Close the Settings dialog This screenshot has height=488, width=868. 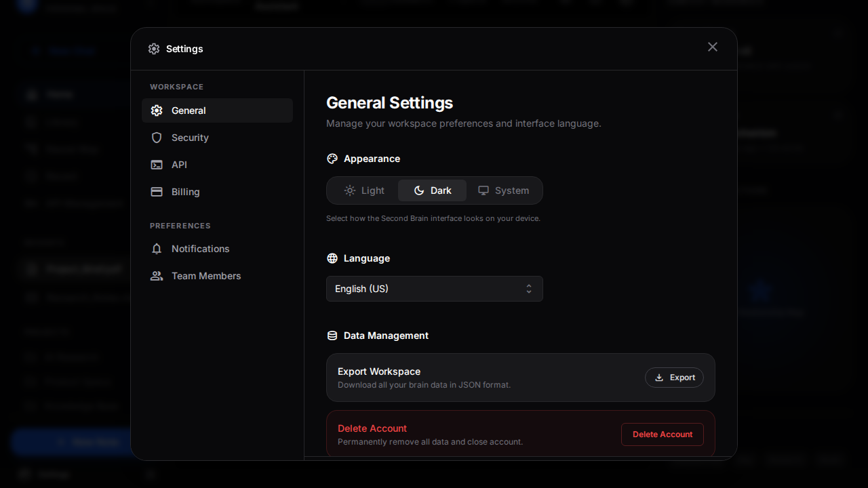(712, 47)
